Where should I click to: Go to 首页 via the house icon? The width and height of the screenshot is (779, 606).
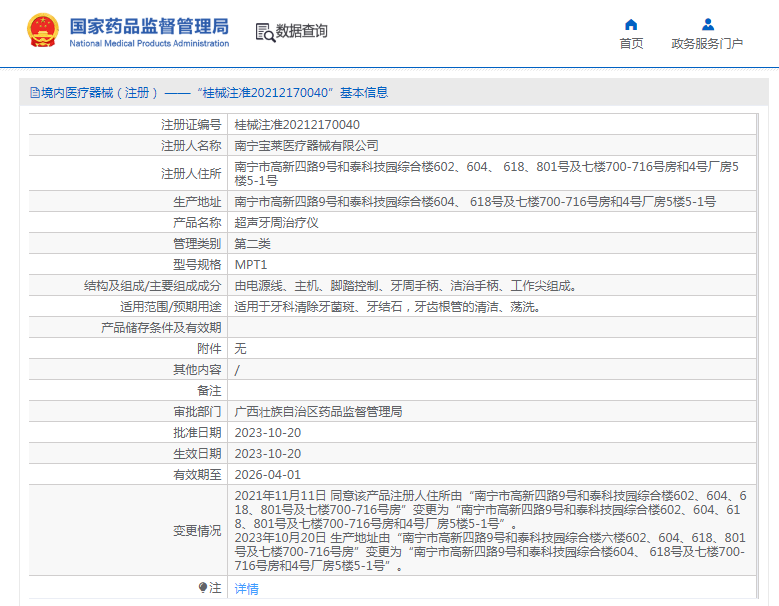pos(631,24)
